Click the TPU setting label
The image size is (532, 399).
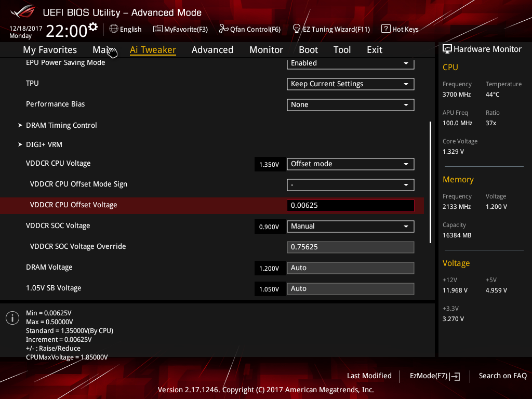pyautogui.click(x=32, y=83)
